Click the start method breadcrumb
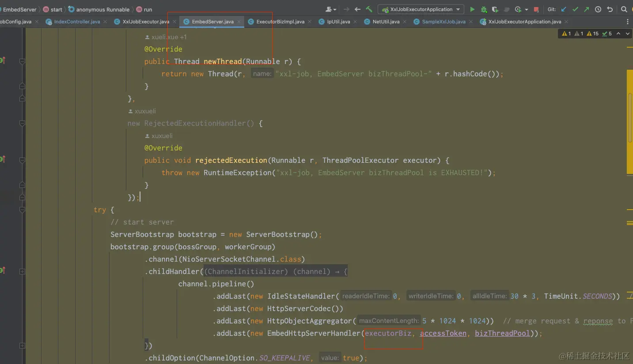The width and height of the screenshot is (633, 364). [53, 9]
